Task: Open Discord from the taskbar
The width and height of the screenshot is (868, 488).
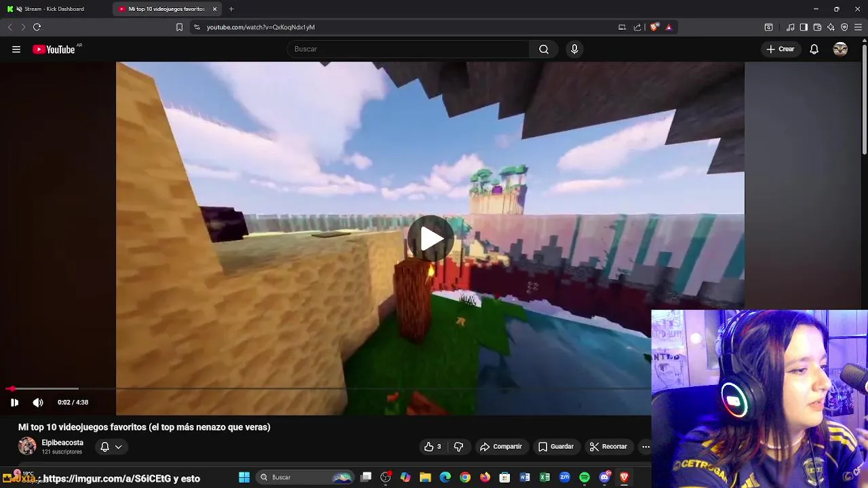Action: (x=604, y=477)
